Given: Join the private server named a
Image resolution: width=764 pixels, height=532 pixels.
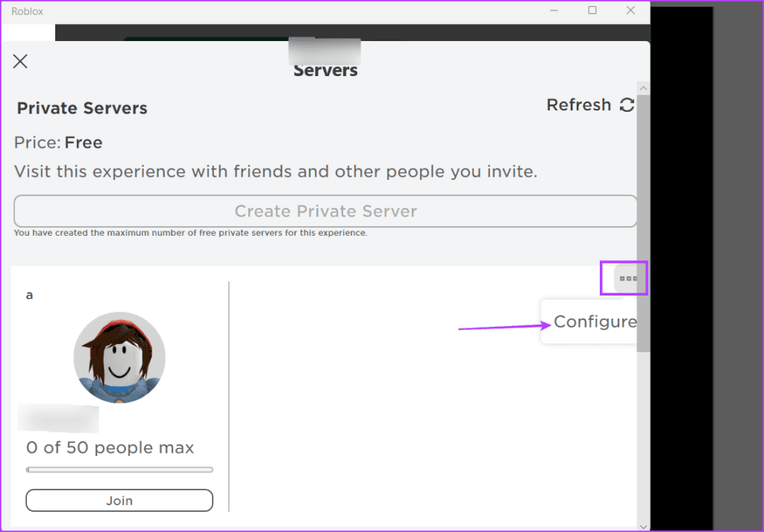Looking at the screenshot, I should point(119,501).
